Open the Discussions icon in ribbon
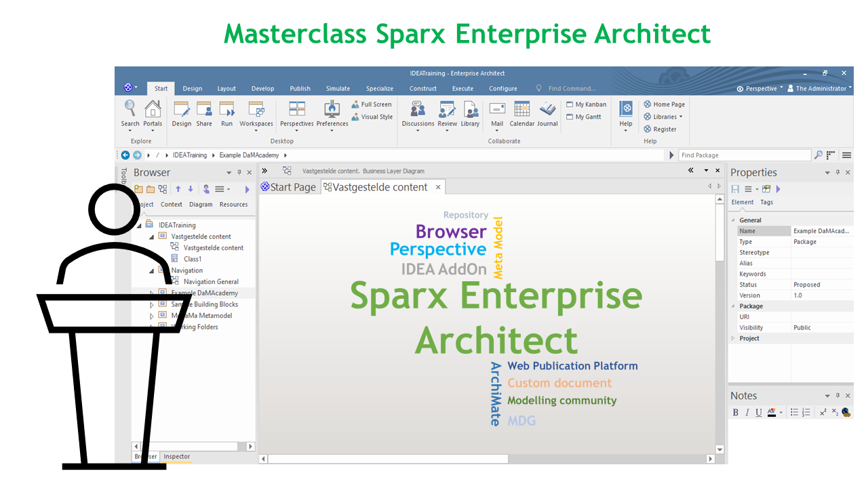 tap(418, 109)
